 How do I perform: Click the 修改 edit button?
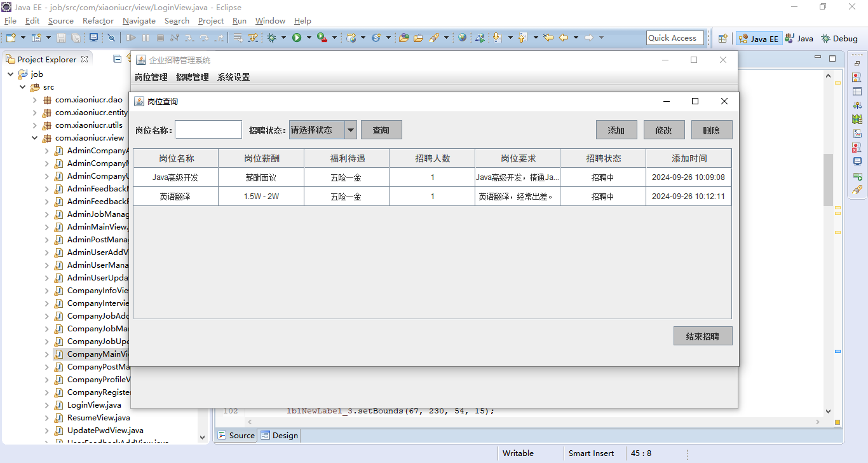click(x=664, y=130)
